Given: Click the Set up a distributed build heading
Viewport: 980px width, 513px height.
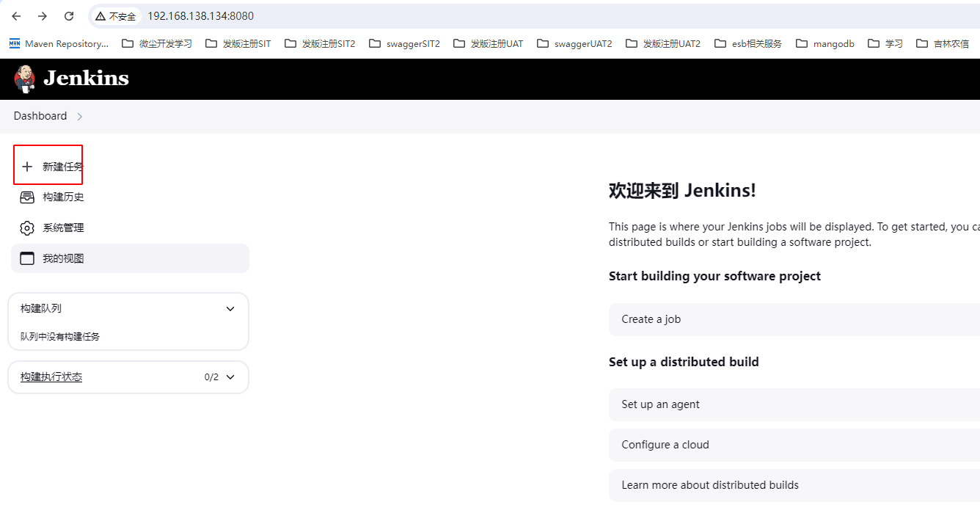Looking at the screenshot, I should tap(684, 362).
